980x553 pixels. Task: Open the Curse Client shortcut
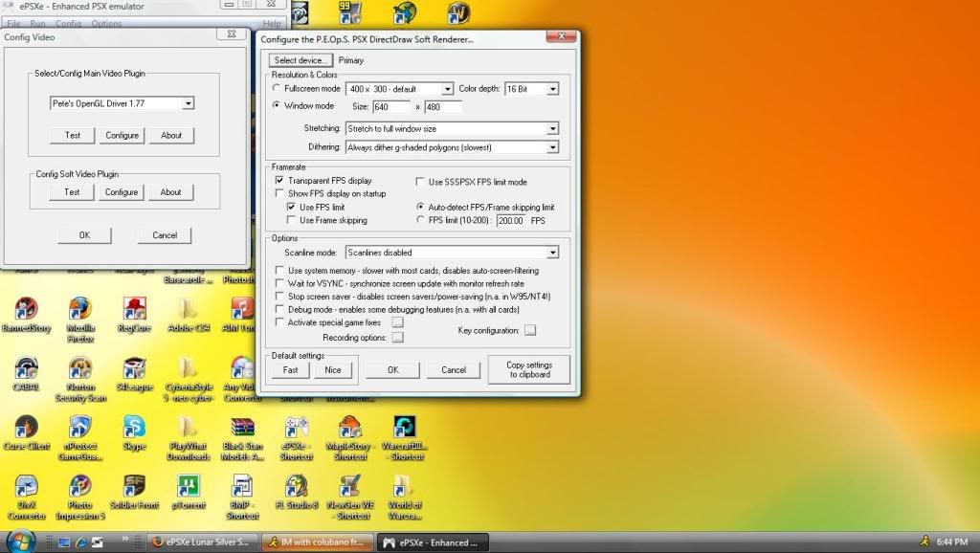26,432
